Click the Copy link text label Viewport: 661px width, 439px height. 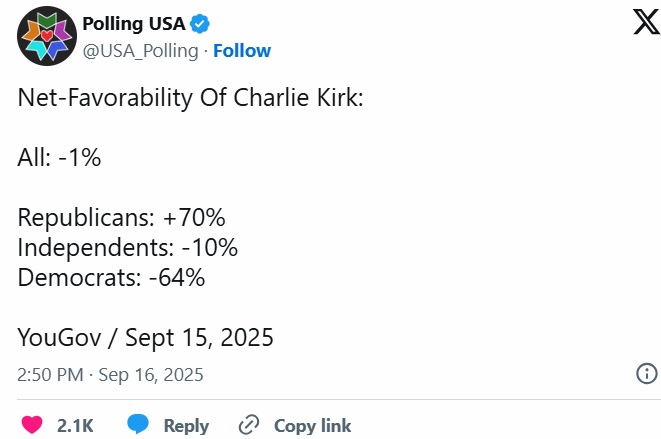click(312, 426)
